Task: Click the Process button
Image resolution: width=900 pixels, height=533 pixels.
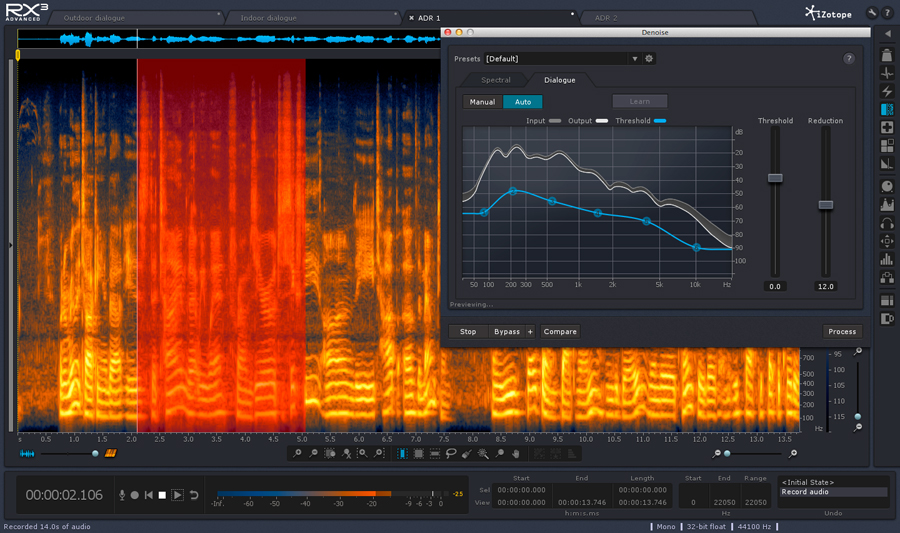Action: (842, 332)
